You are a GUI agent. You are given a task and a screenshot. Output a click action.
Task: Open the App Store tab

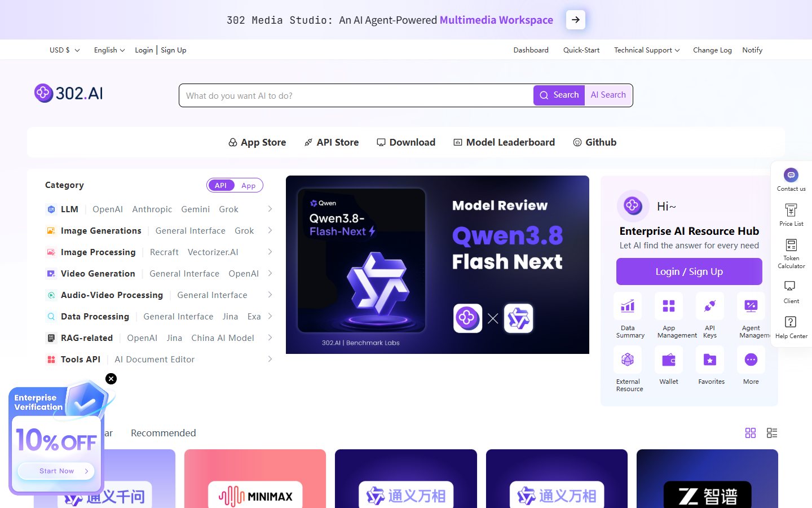click(257, 142)
